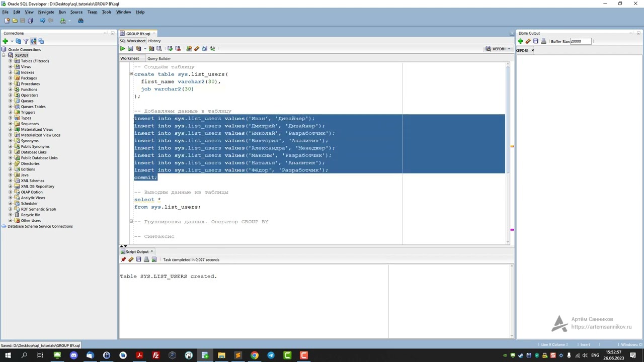Open SQL History icon in the worksheet toolbar
The image size is (644, 362).
(x=204, y=48)
